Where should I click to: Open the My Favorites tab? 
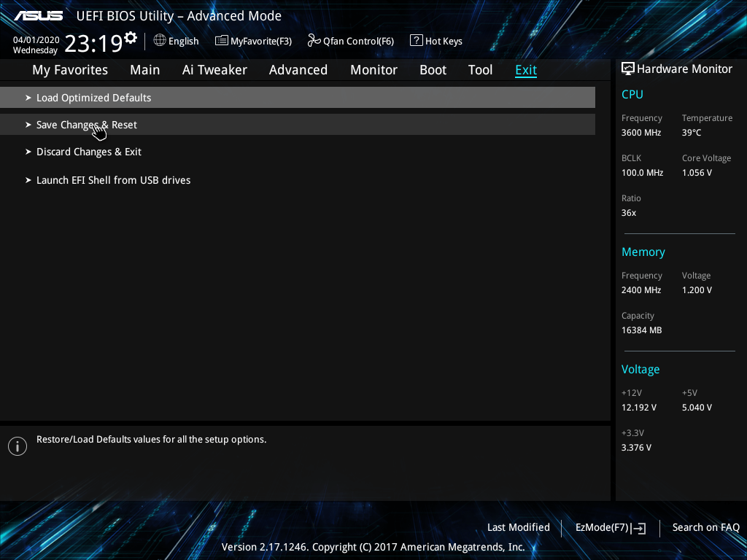coord(70,70)
